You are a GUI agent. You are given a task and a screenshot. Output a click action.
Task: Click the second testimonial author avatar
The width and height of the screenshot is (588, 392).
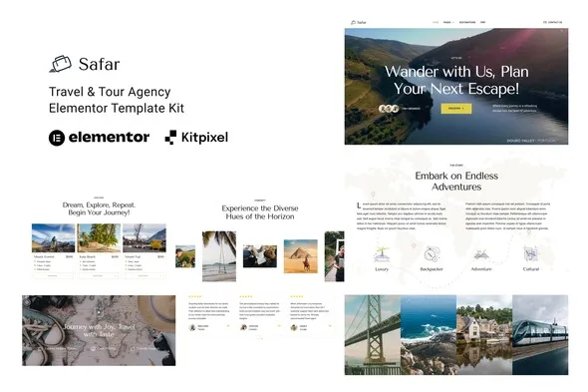pyautogui.click(x=243, y=327)
